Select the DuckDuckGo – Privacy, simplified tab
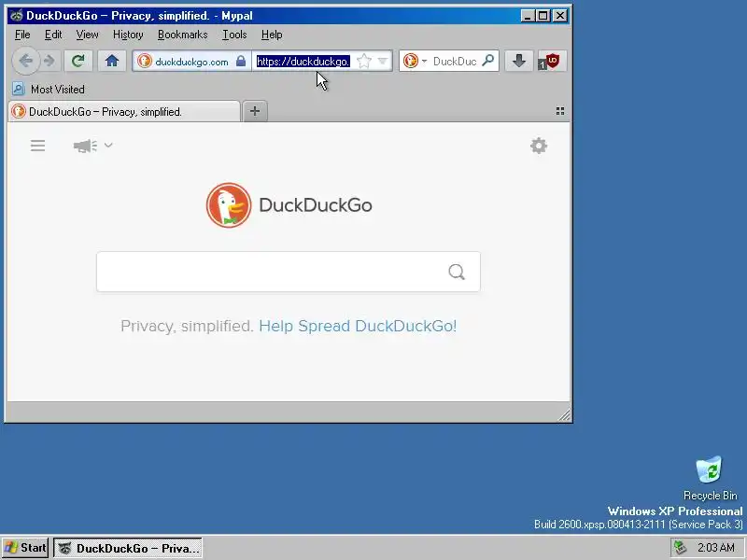The height and width of the screenshot is (560, 747). pyautogui.click(x=124, y=111)
